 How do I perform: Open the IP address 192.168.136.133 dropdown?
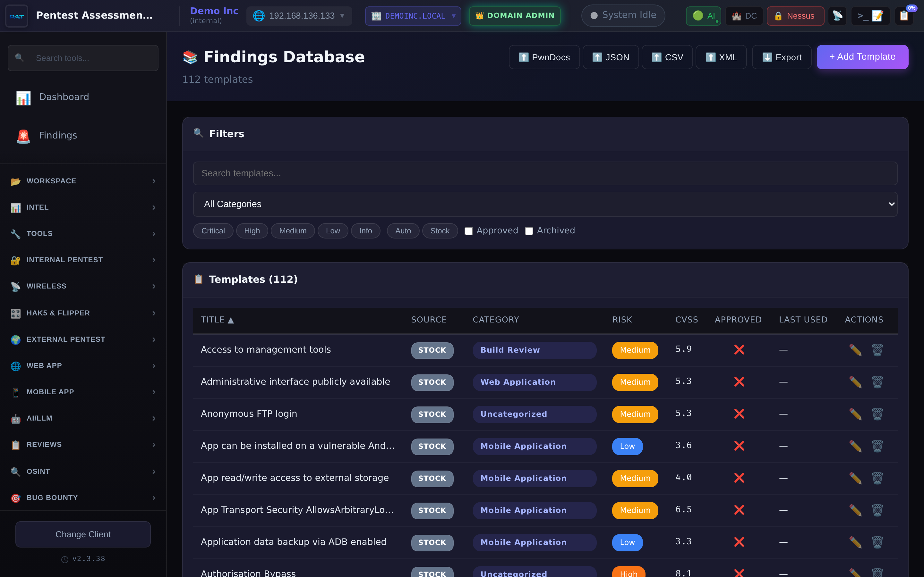[299, 16]
